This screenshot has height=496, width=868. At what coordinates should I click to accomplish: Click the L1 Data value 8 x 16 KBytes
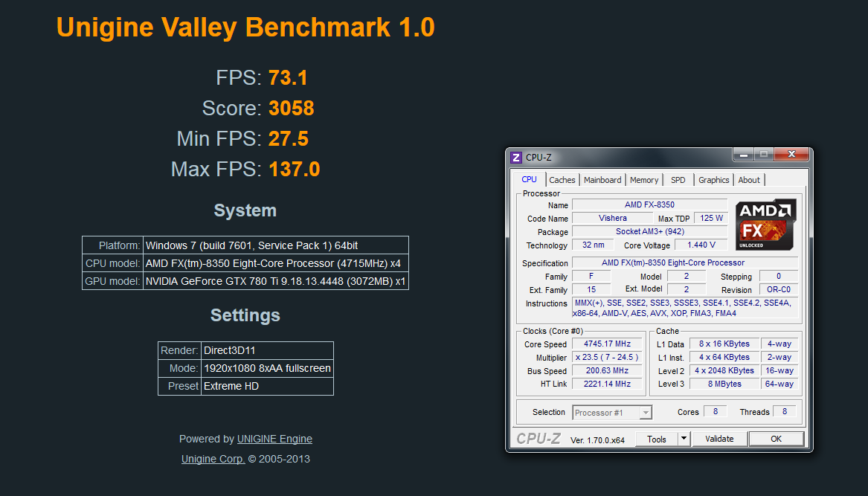724,344
